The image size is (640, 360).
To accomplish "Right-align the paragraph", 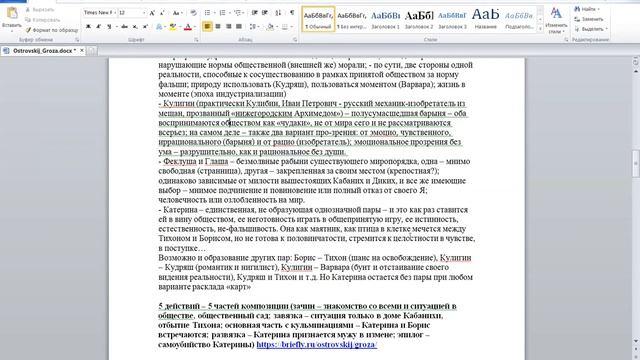I will [x=229, y=27].
